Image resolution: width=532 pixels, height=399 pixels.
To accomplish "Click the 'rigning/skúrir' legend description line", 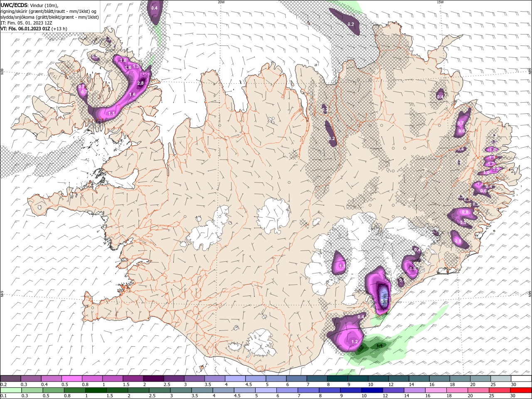I will click(x=48, y=11).
